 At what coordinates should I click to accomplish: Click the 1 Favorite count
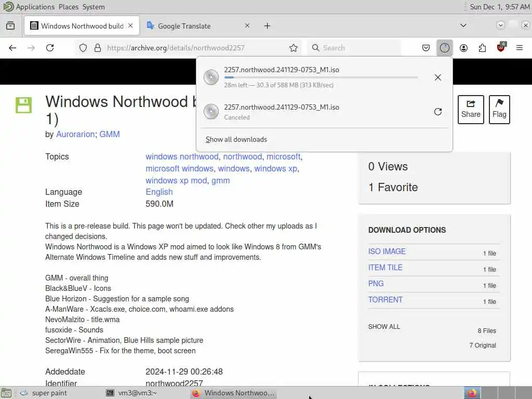(x=393, y=187)
